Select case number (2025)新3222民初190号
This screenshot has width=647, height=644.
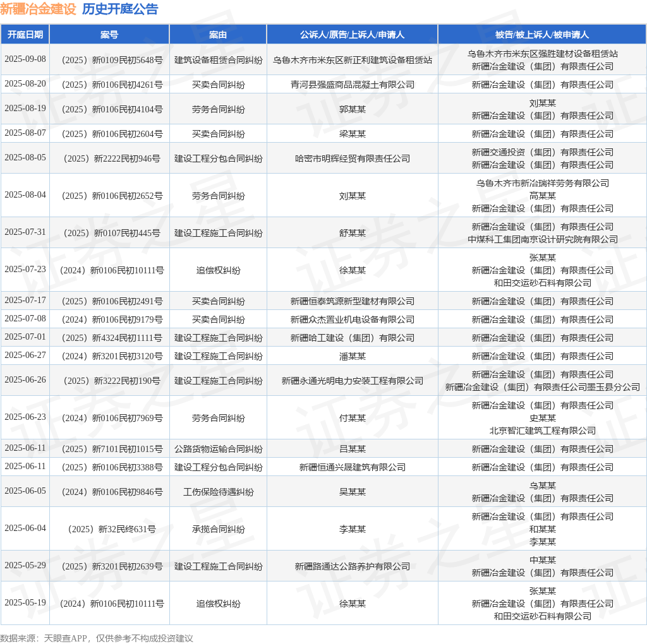[x=112, y=381]
